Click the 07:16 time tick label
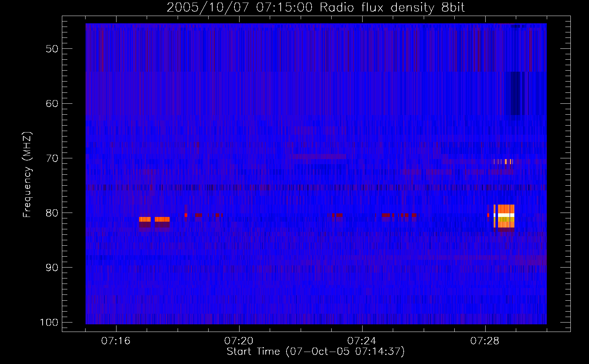This screenshot has width=589, height=364. [x=116, y=341]
